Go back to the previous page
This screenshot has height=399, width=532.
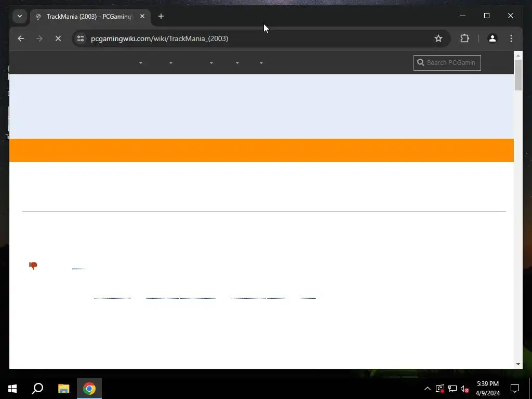click(x=21, y=38)
